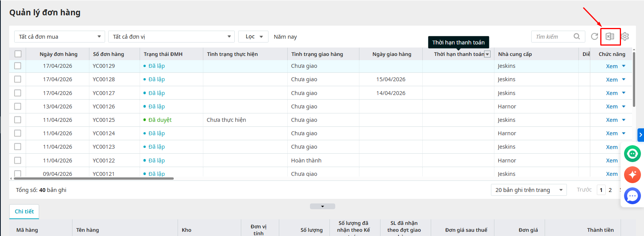The height and width of the screenshot is (236, 644).
Task: Expand the "Tất cả đơn vị" dropdown
Action: 171,37
